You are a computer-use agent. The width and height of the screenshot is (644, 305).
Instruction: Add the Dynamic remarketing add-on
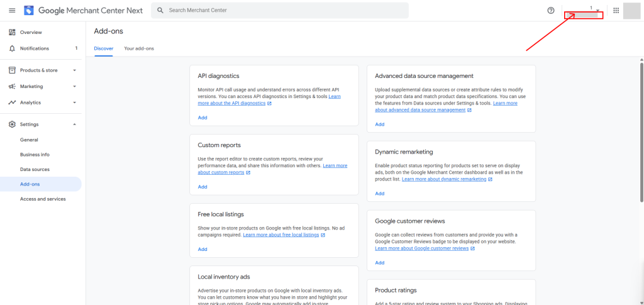tap(380, 194)
